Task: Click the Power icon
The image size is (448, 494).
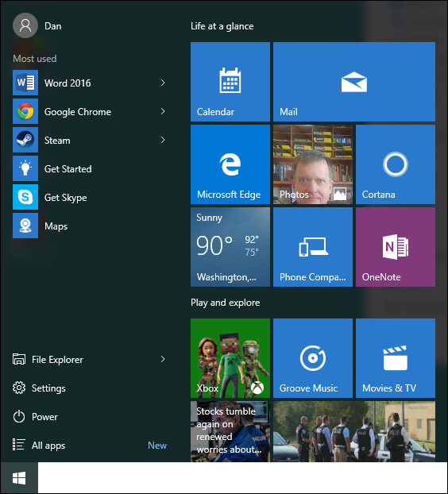Action: click(x=19, y=416)
